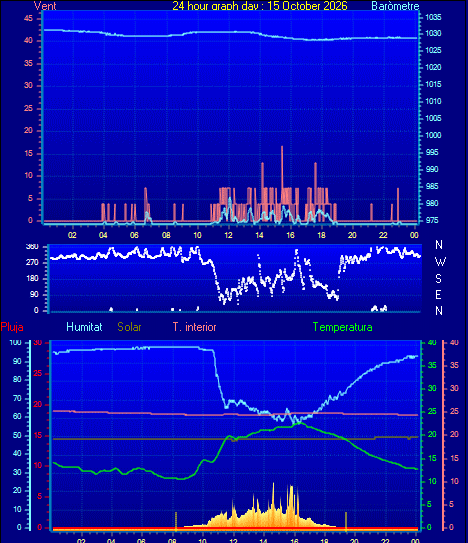Image resolution: width=468 pixels, height=543 pixels.
Task: Click the barometer scale value 1035
Action: pos(433,17)
